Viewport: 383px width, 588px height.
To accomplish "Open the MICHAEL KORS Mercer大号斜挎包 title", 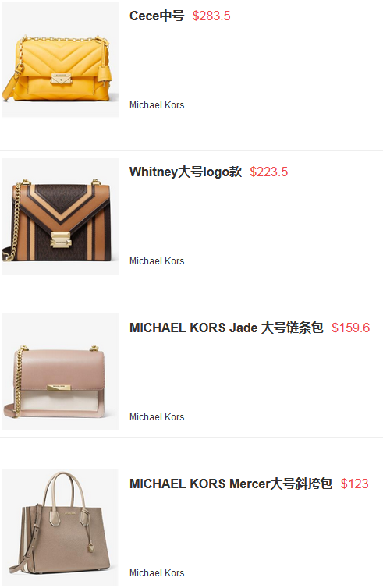I will (231, 484).
